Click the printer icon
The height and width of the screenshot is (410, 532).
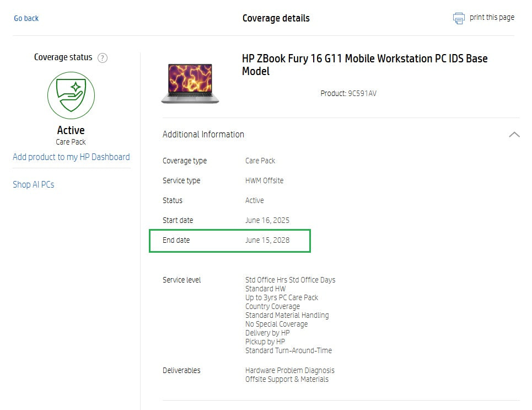[x=459, y=18]
